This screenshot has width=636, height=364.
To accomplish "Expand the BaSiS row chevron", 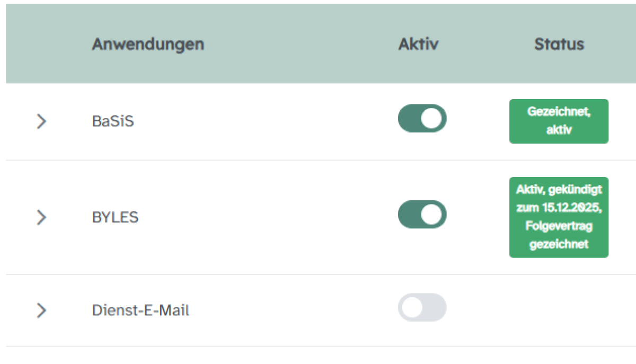I will point(41,122).
